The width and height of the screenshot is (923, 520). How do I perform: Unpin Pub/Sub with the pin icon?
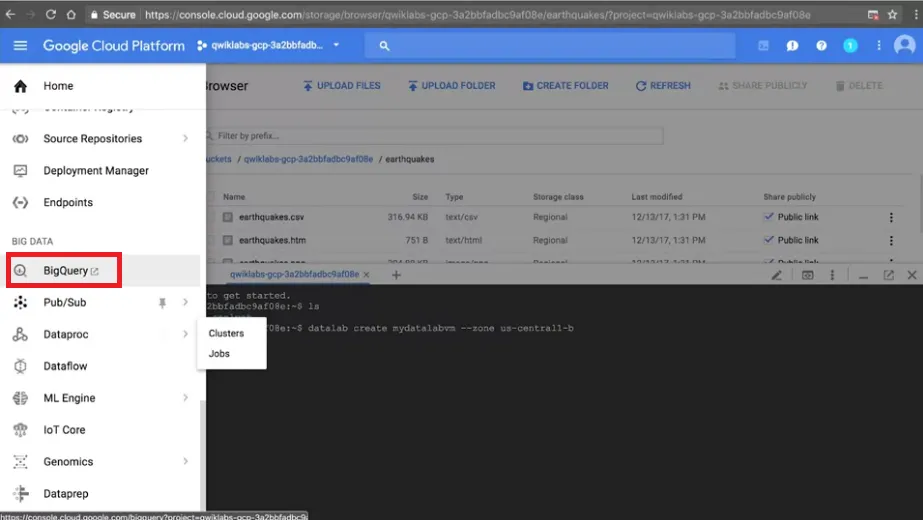point(162,303)
